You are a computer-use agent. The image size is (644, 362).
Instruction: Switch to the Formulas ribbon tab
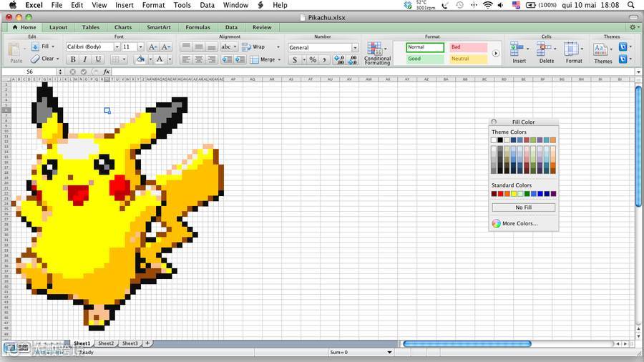click(197, 27)
